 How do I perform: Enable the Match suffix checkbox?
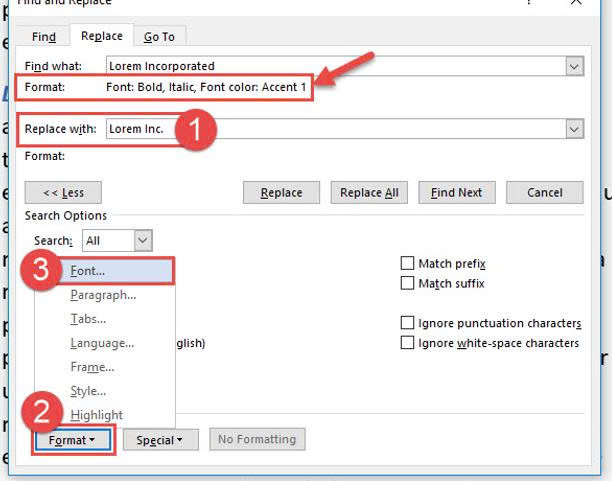pyautogui.click(x=407, y=284)
